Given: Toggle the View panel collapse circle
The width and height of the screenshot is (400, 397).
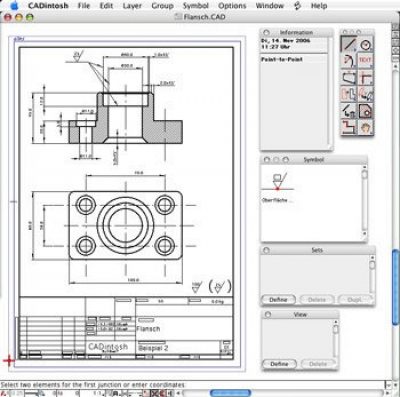Looking at the screenshot, I should coord(268,314).
